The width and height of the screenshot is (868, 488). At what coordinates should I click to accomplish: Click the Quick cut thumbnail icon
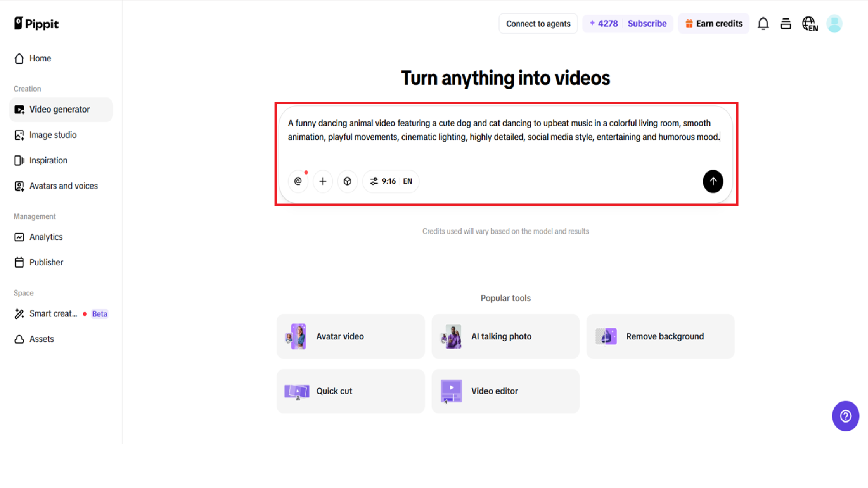[297, 391]
